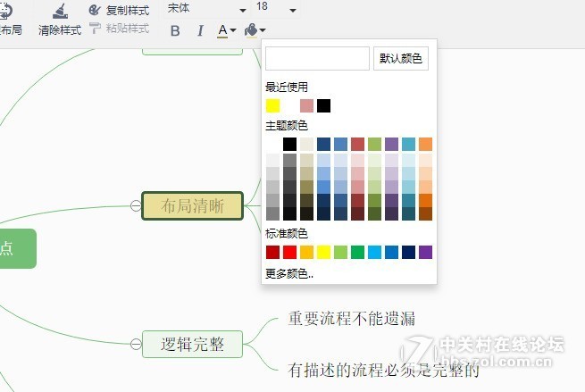Click the Default Color (默认颜色) button
This screenshot has height=392, width=585.
pyautogui.click(x=401, y=59)
